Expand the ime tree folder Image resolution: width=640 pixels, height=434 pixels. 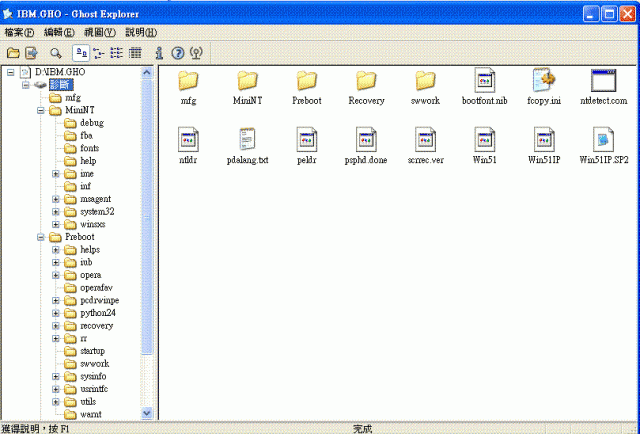(56, 174)
